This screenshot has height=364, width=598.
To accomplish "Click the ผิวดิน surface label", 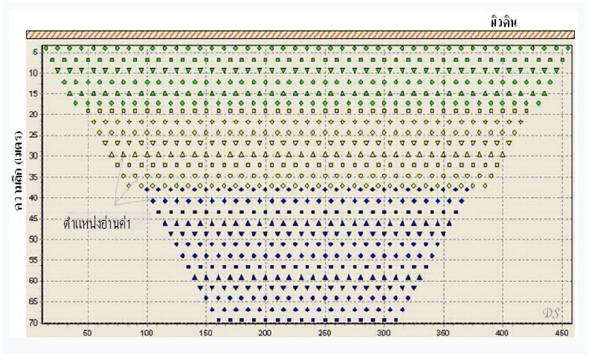I will click(x=503, y=23).
